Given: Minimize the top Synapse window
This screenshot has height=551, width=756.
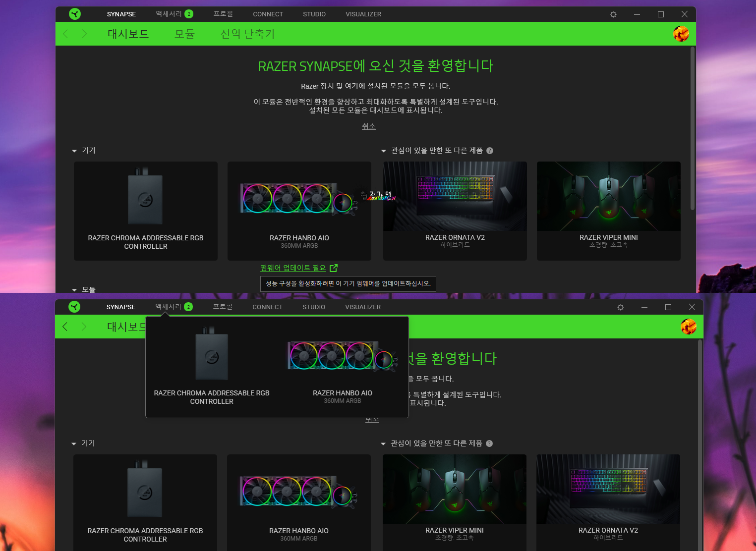Looking at the screenshot, I should 637,14.
